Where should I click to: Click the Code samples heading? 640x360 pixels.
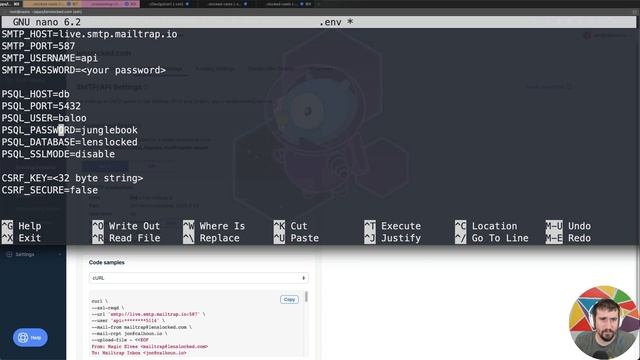coord(107,262)
